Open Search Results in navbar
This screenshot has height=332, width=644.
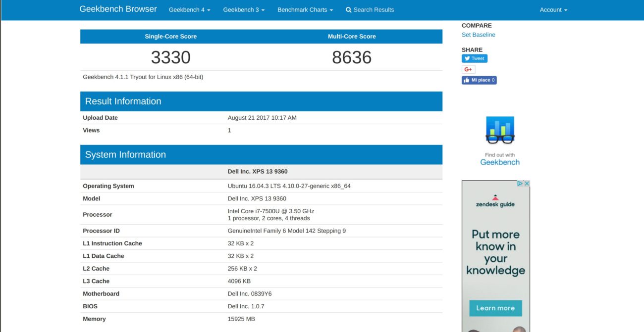coord(370,10)
